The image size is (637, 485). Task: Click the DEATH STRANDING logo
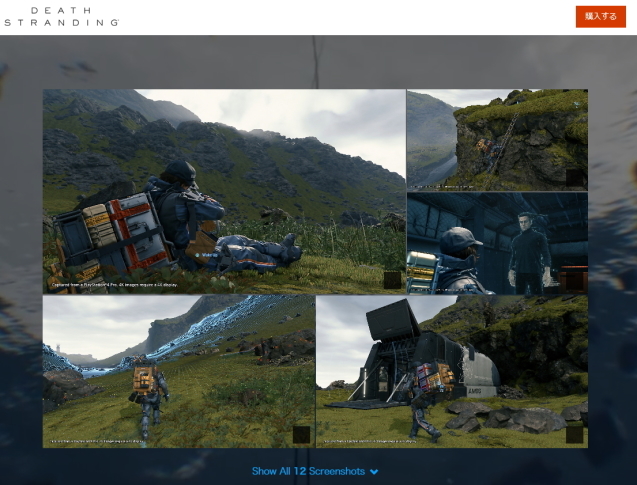pos(61,17)
